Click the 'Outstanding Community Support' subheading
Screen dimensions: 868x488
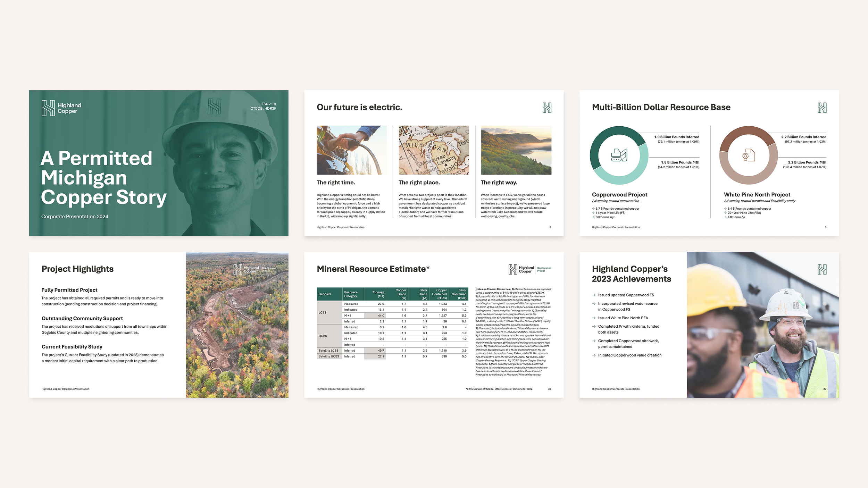click(82, 319)
